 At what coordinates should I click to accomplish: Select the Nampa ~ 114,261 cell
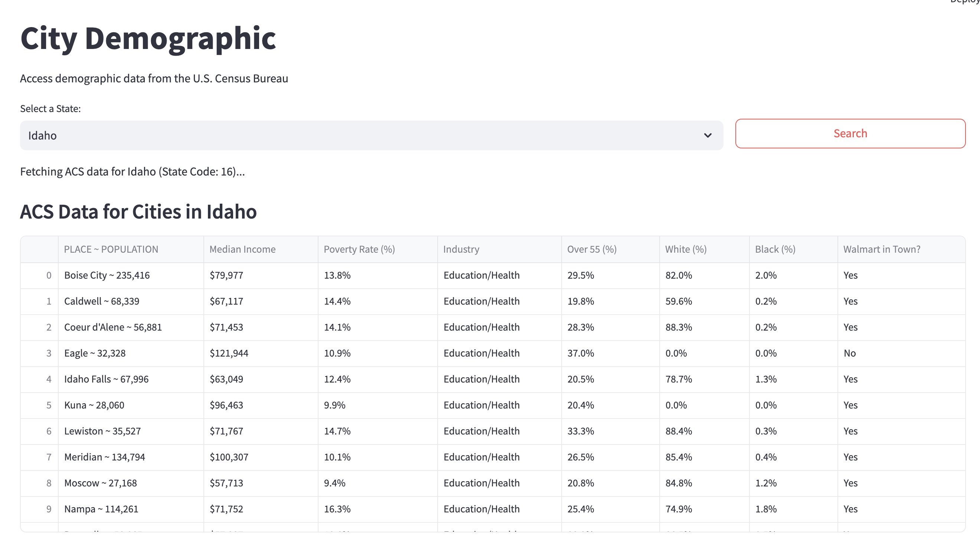coord(131,509)
